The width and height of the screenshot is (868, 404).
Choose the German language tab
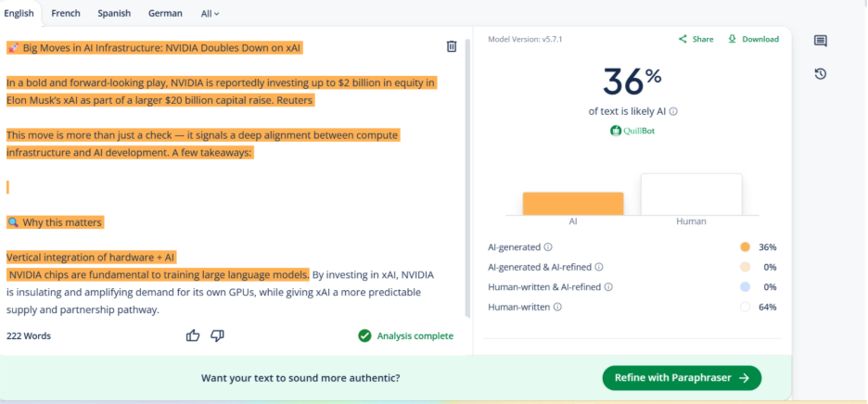click(165, 14)
